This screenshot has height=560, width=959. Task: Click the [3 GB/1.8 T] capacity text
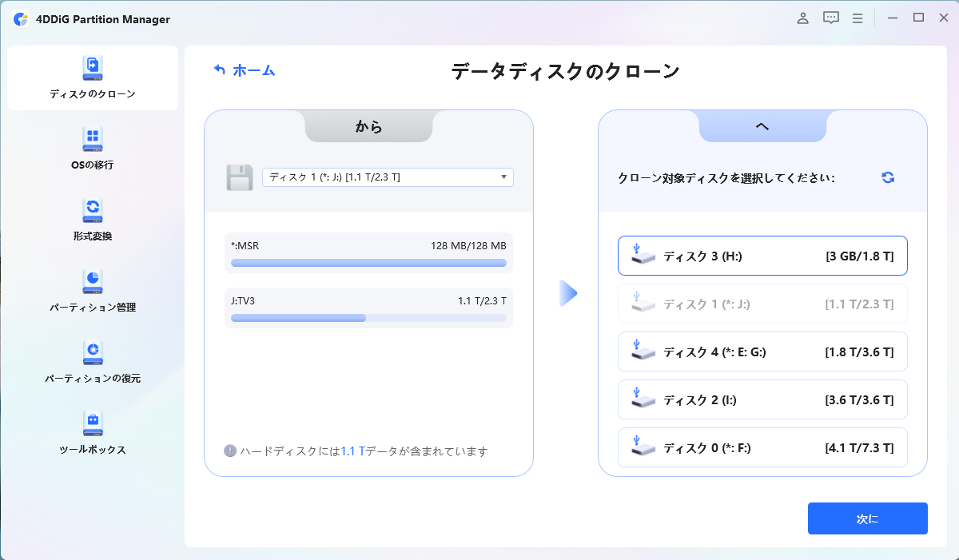coord(860,256)
